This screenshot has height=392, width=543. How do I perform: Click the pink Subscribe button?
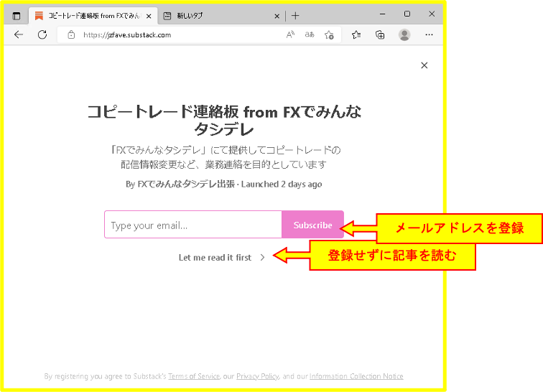312,225
